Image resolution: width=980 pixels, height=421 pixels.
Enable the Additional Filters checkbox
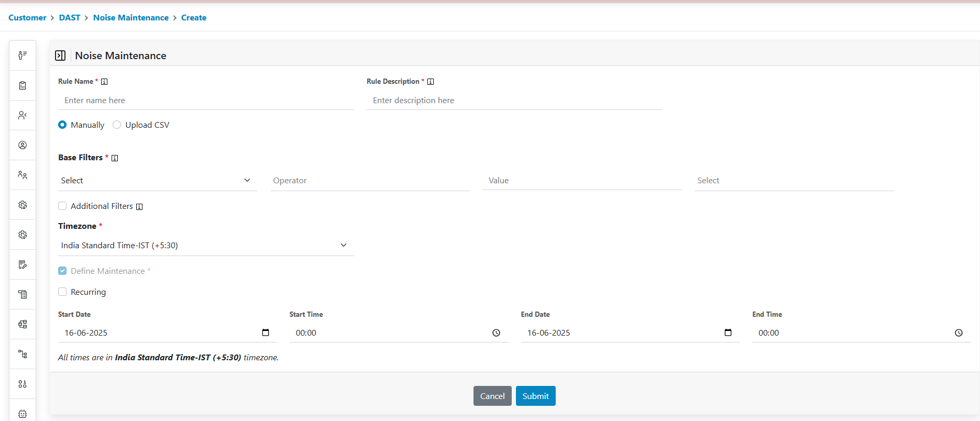pos(62,206)
